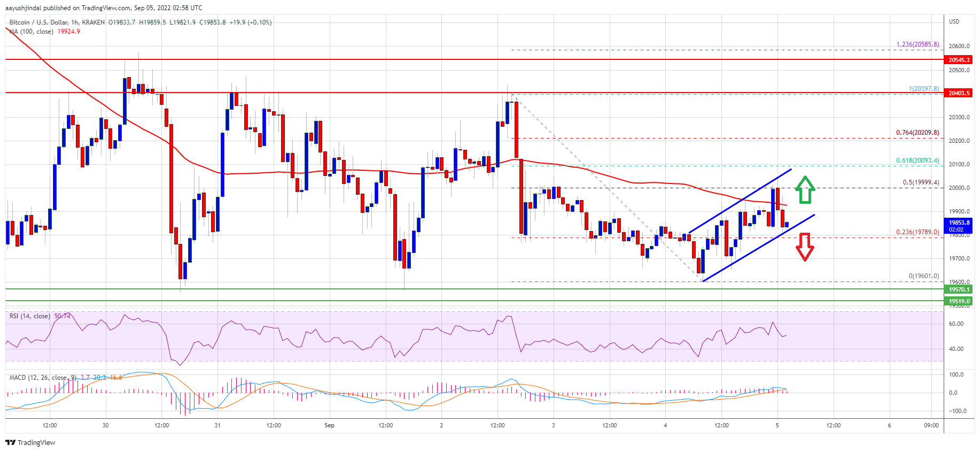This screenshot has height=452, width=980.
Task: Click the red down arrow marker
Action: tap(805, 247)
